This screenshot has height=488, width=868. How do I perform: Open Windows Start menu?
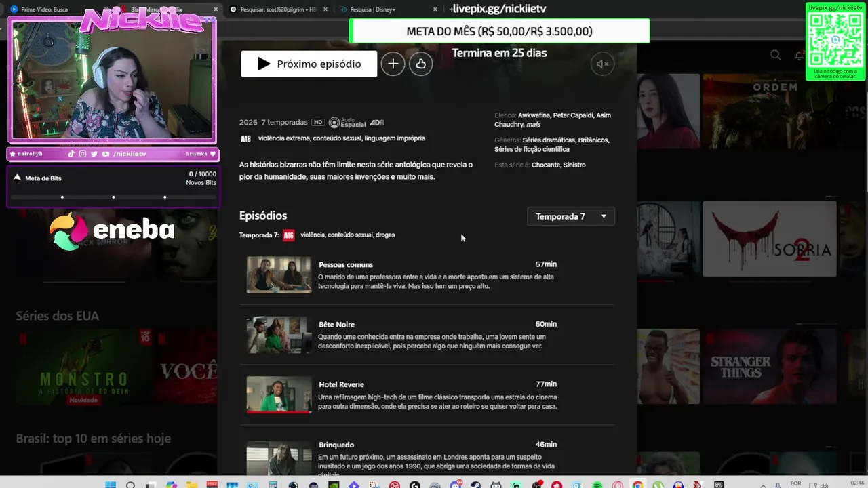coord(111,485)
